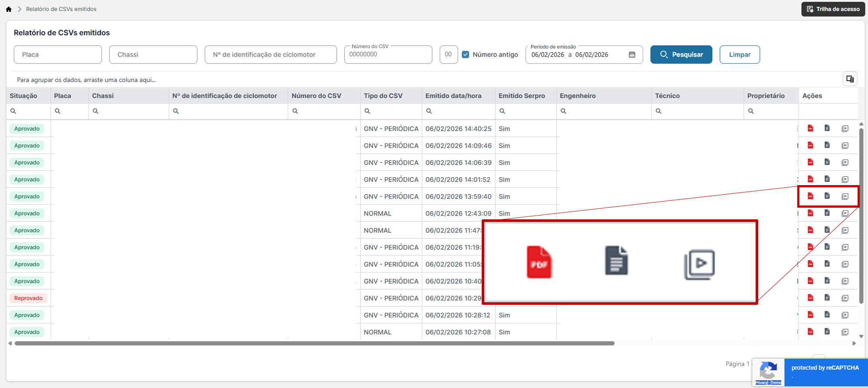Open the document icon in the 10:27:08 row

(827, 332)
